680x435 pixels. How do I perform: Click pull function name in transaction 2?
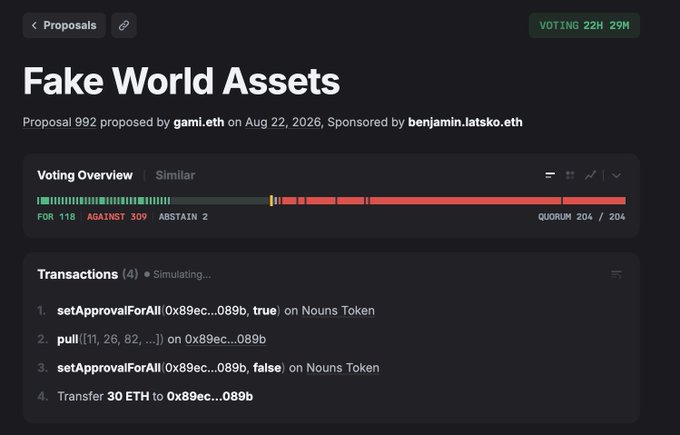(68, 339)
